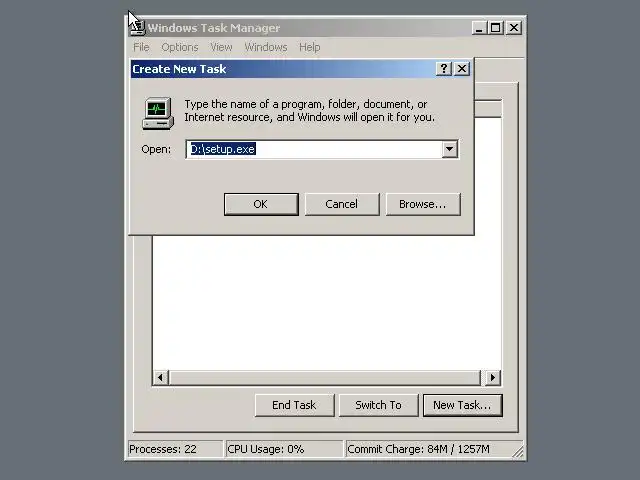
Task: Open the Windows menu
Action: (266, 47)
